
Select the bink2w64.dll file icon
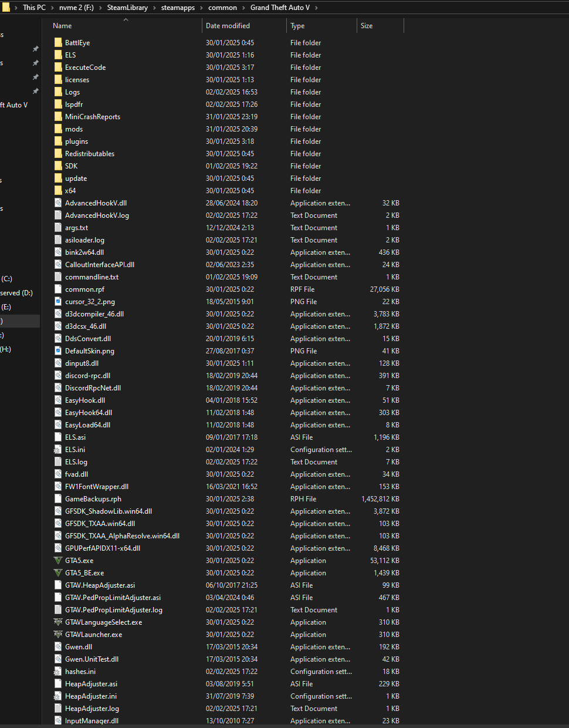pyautogui.click(x=58, y=252)
